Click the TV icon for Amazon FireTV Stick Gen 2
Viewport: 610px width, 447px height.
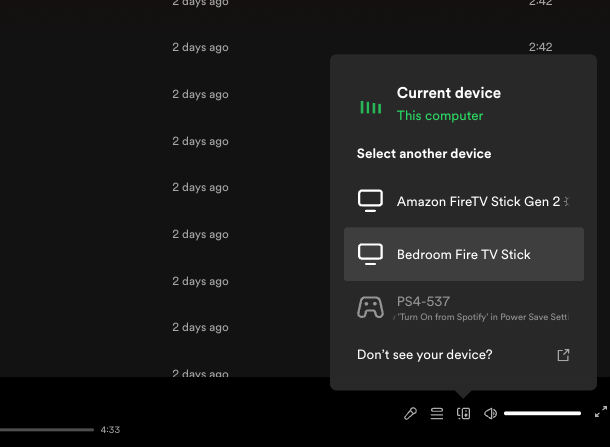pos(370,201)
